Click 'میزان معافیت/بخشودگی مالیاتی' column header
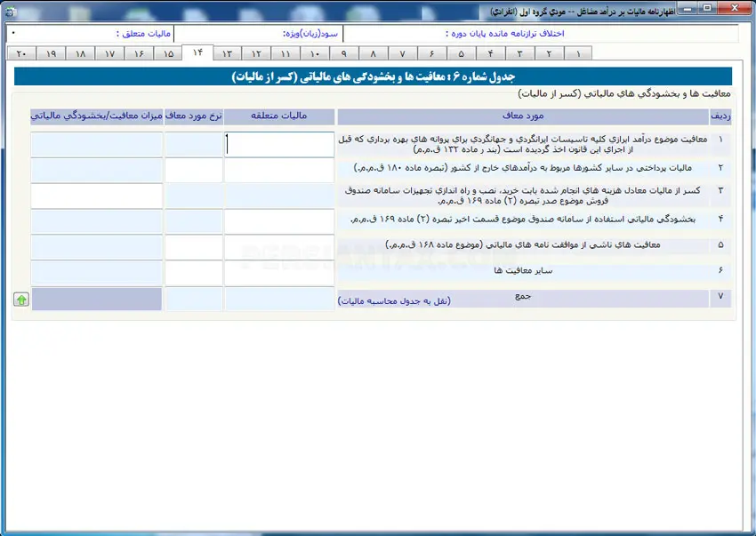This screenshot has height=536, width=756. [96, 116]
